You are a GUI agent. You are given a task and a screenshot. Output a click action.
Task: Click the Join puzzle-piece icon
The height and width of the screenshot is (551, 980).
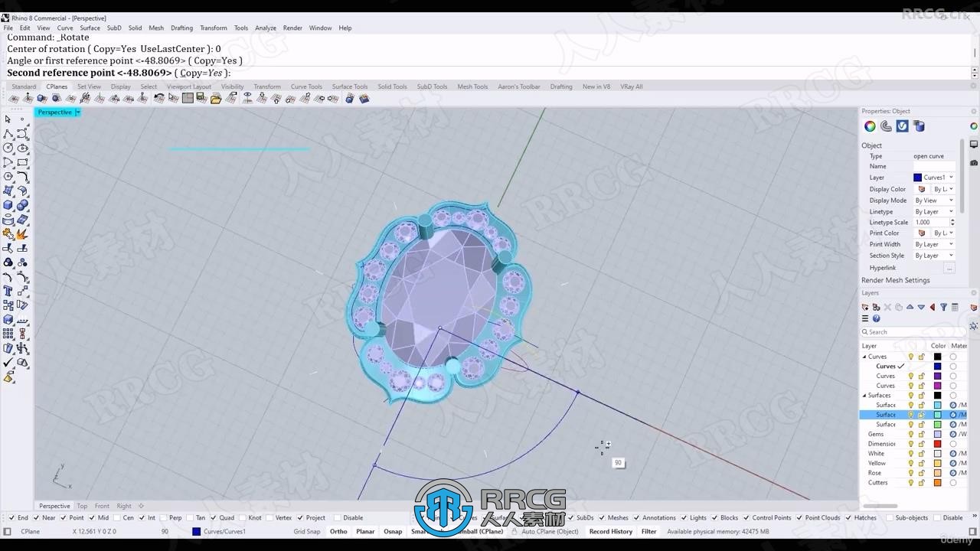[8, 234]
